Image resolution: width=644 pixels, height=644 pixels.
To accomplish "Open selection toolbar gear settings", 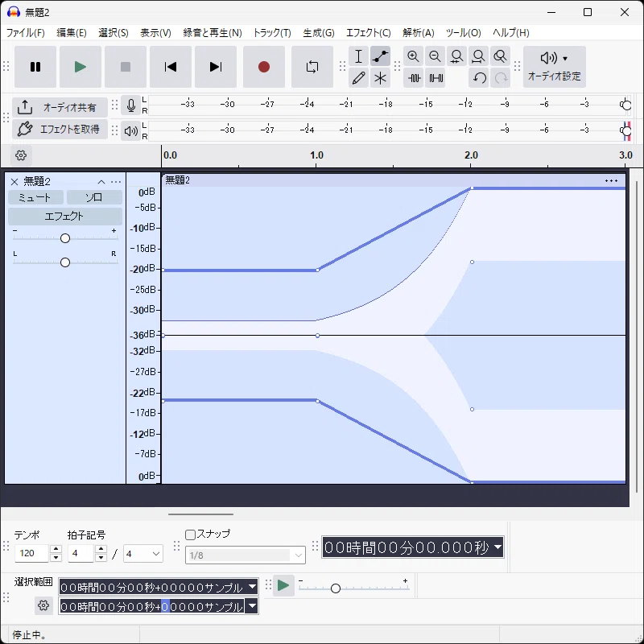I will pos(43,605).
